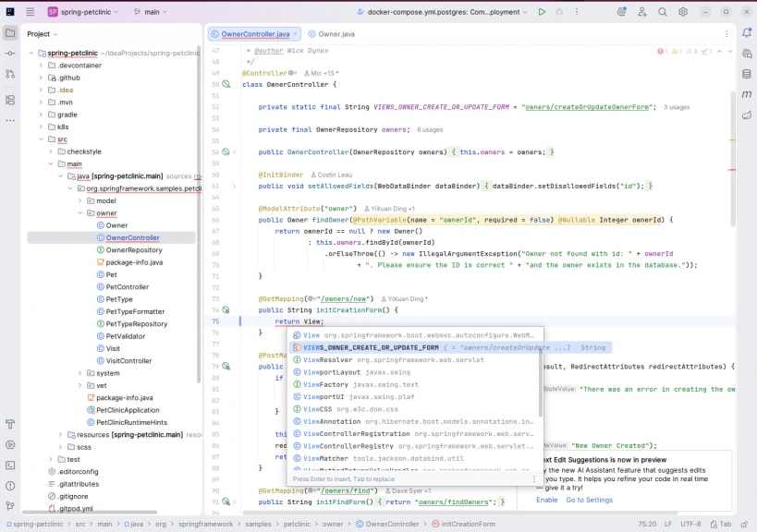Open the Notifications bell icon
The height and width of the screenshot is (532, 757).
pos(745,33)
